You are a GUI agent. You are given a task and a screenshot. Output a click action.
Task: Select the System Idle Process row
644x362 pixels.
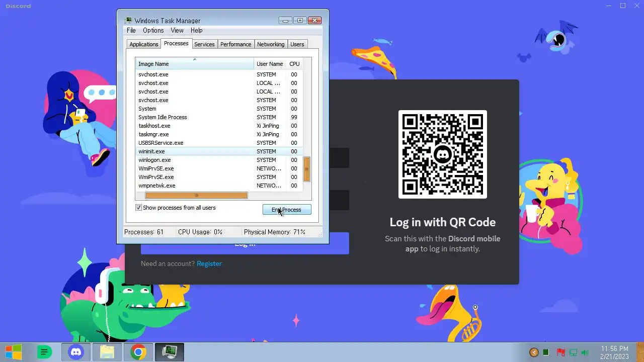point(219,117)
